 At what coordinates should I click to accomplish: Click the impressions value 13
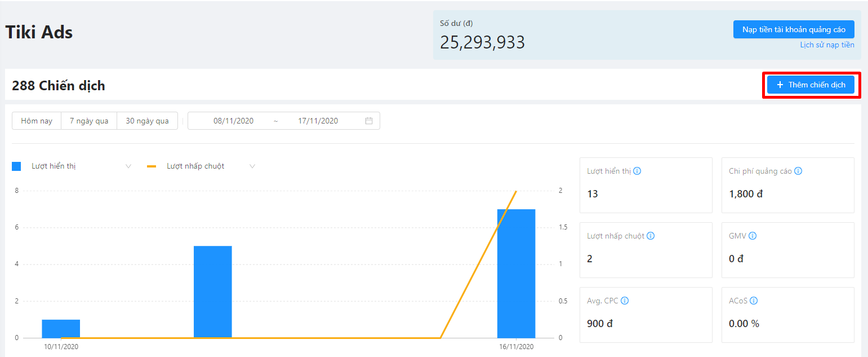pyautogui.click(x=593, y=194)
